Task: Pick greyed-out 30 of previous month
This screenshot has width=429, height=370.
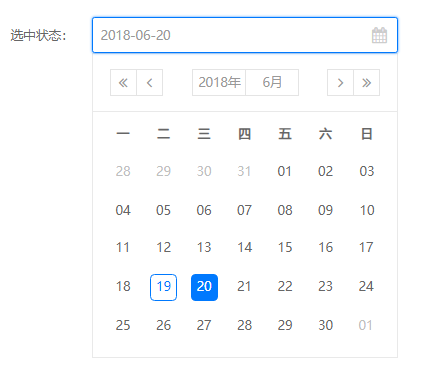Action: point(204,172)
